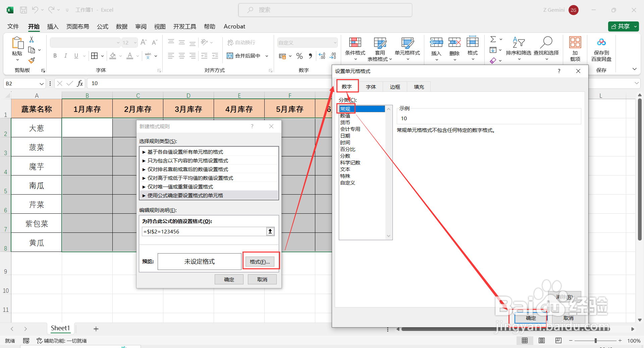Viewport: 644px width, 348px height.
Task: Open Sort and Filter (排序和筛选)
Action: pos(519,49)
